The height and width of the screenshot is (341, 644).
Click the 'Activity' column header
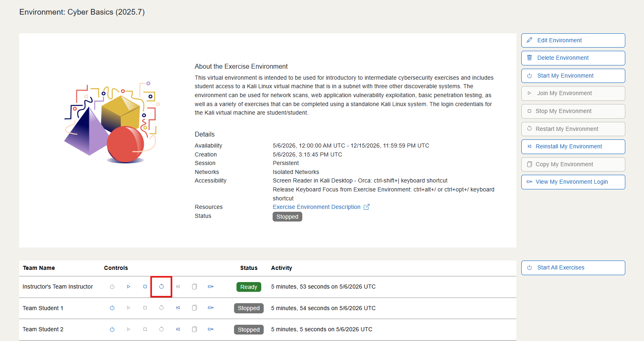point(282,268)
